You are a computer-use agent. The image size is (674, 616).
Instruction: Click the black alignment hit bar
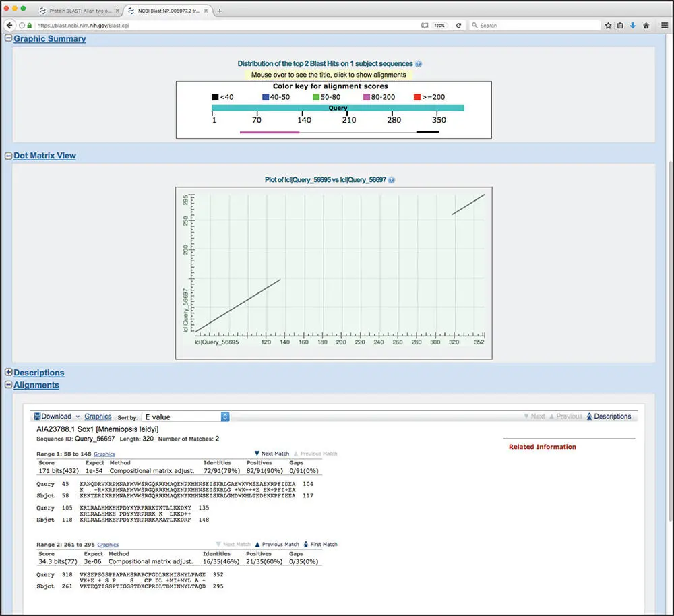pos(428,132)
